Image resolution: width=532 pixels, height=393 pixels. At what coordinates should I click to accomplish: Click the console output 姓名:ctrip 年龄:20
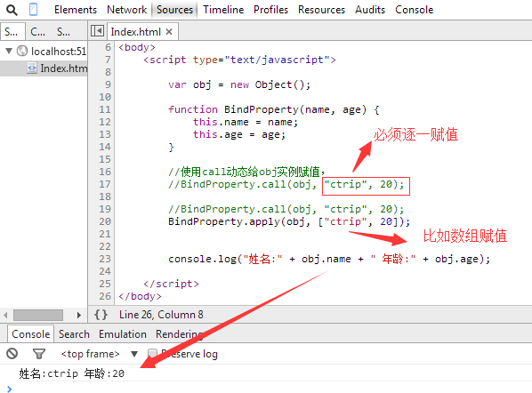pos(71,373)
